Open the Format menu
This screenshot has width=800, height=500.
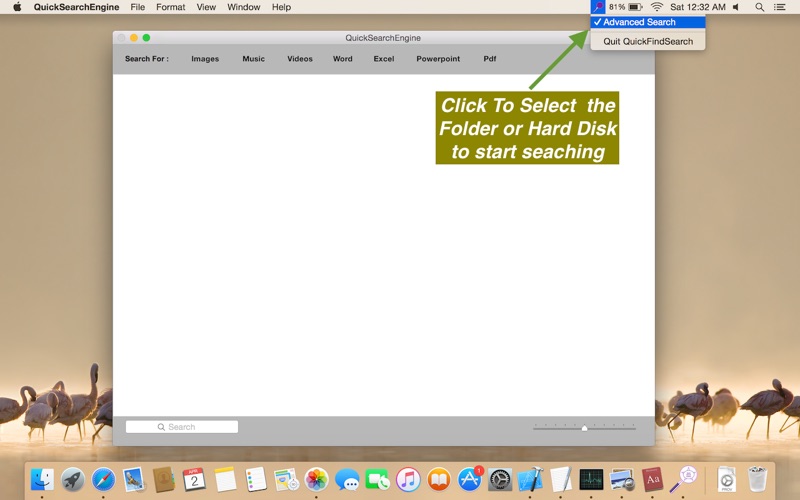click(170, 7)
